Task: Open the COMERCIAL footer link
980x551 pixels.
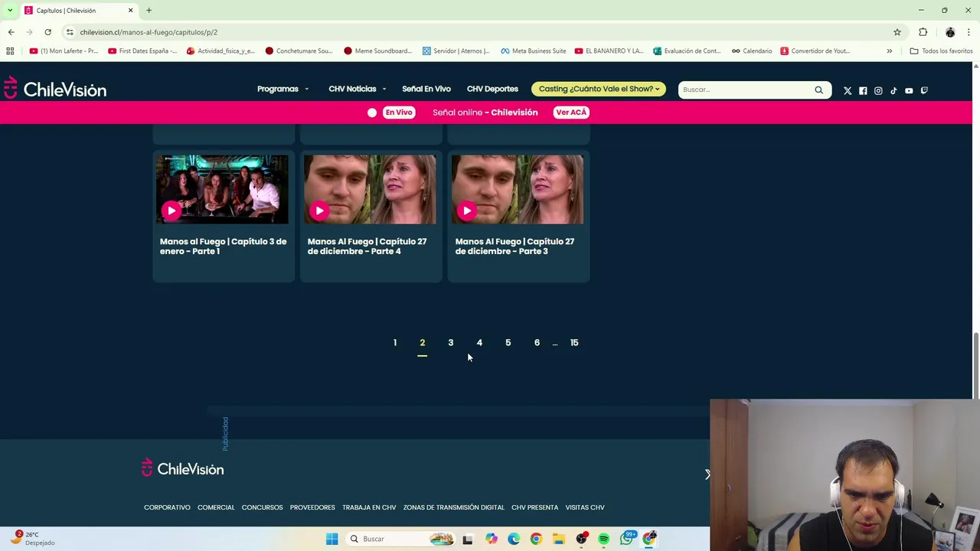Action: pos(216,507)
